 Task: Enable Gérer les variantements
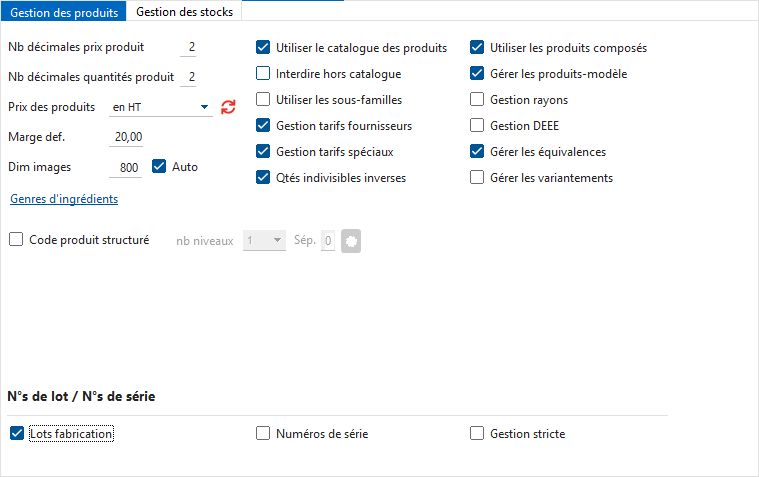click(477, 178)
